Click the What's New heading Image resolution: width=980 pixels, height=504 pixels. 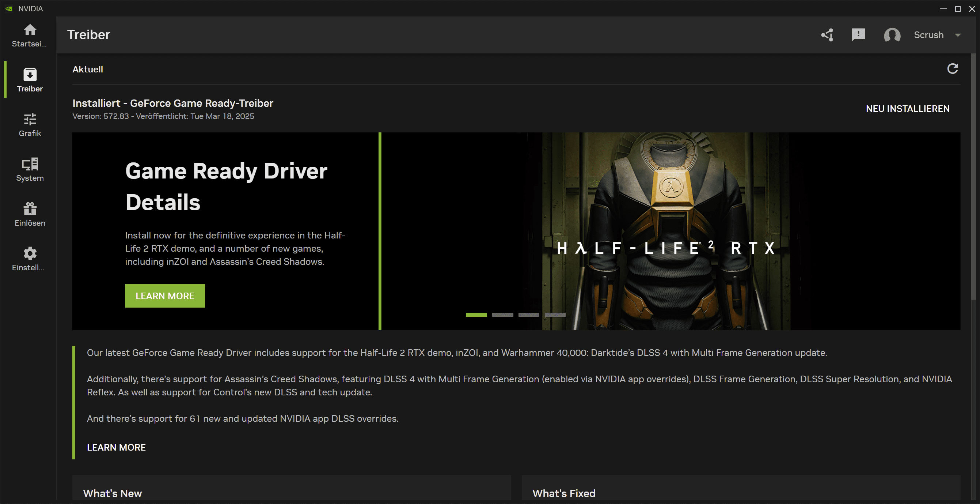(x=112, y=493)
